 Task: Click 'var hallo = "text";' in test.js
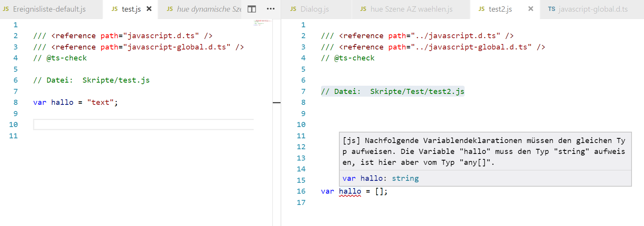75,102
